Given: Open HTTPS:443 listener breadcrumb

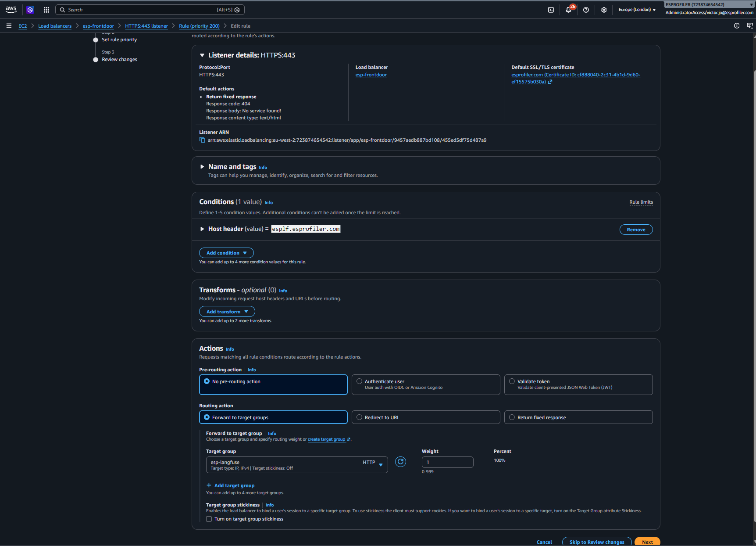Looking at the screenshot, I should click(x=146, y=26).
